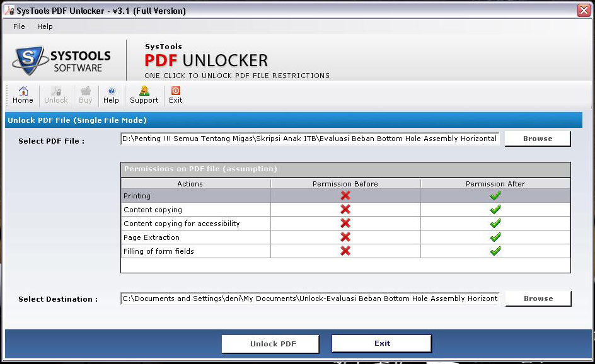Browse for the source PDF file
Viewport: 595px width, 364px height.
537,139
